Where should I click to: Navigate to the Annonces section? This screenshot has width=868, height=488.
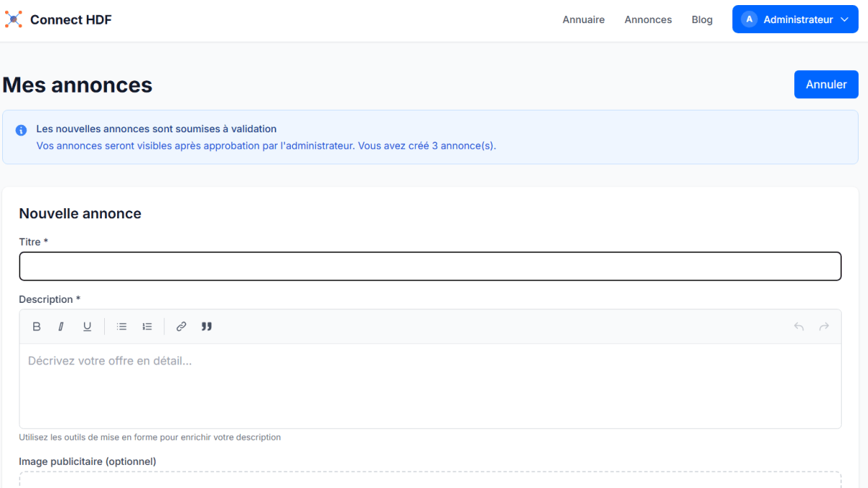[647, 20]
